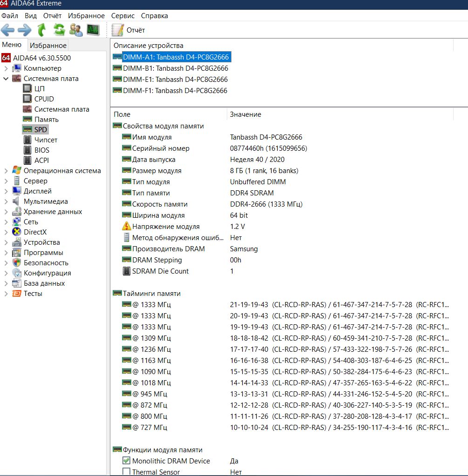Click the Refresh toolbar icon
Viewport: 468px width, 476px height.
coord(59,30)
